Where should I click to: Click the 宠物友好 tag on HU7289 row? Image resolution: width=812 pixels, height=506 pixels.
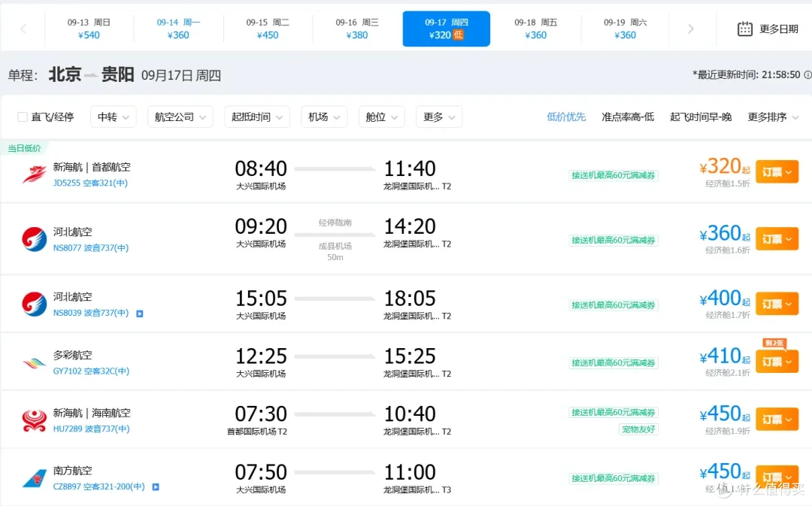[x=638, y=429]
